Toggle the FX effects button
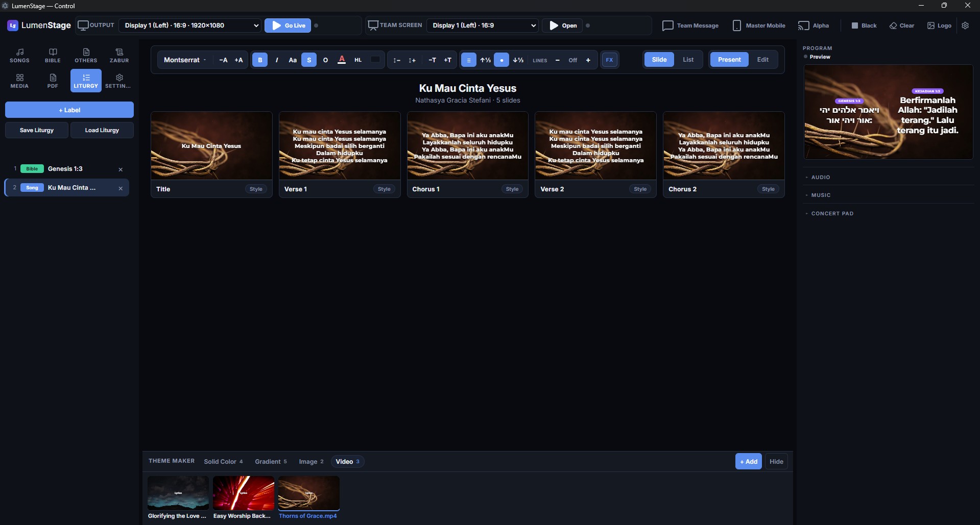 coord(609,60)
